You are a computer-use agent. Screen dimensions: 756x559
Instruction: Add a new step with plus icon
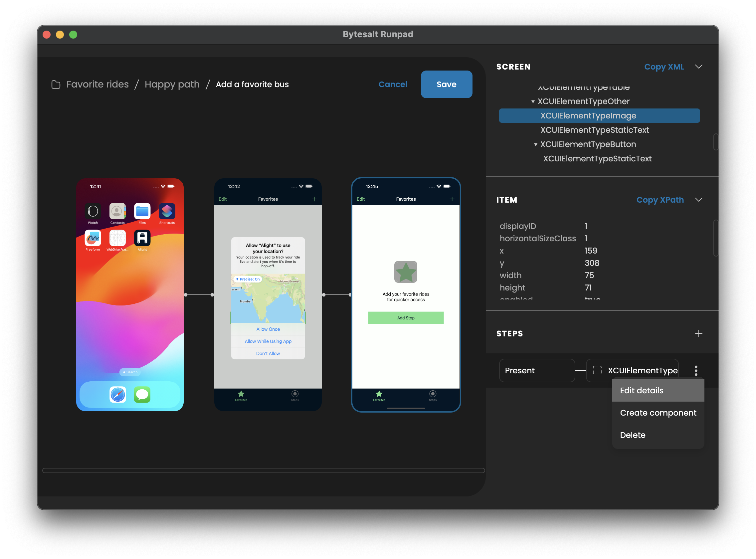pyautogui.click(x=698, y=333)
